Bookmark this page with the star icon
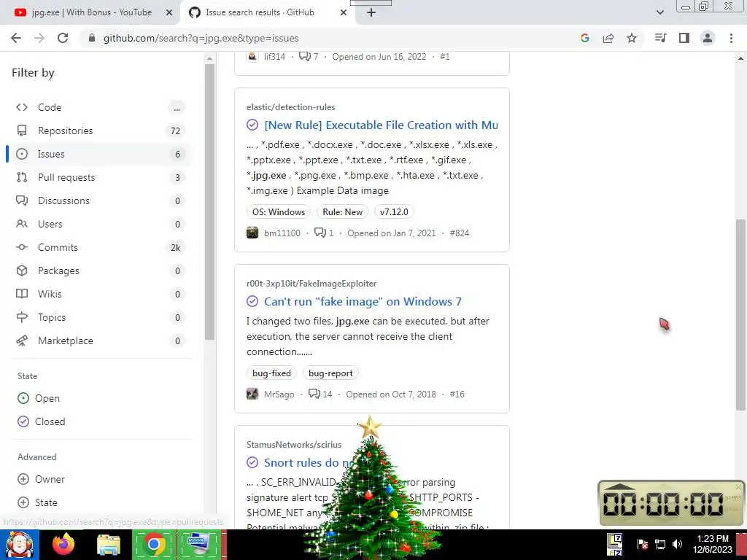The image size is (747, 560). 632,38
